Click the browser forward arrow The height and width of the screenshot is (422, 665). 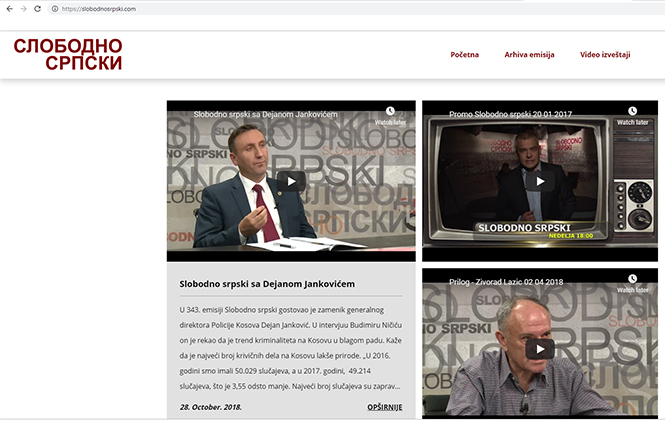[23, 8]
